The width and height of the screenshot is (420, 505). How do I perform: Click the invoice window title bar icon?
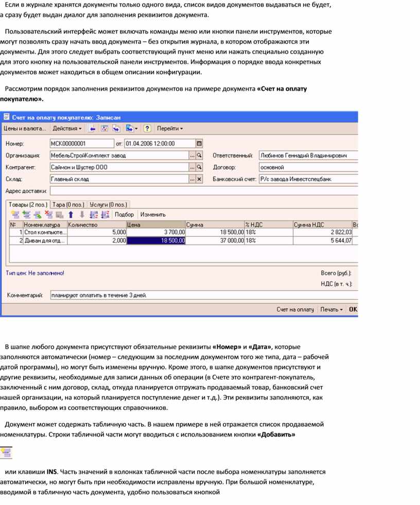pyautogui.click(x=6, y=117)
